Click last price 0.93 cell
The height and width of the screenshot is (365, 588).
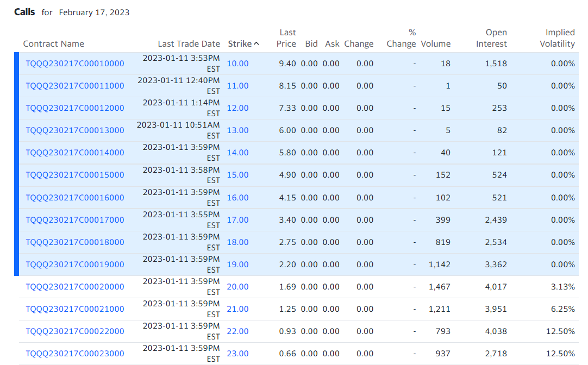[287, 332]
